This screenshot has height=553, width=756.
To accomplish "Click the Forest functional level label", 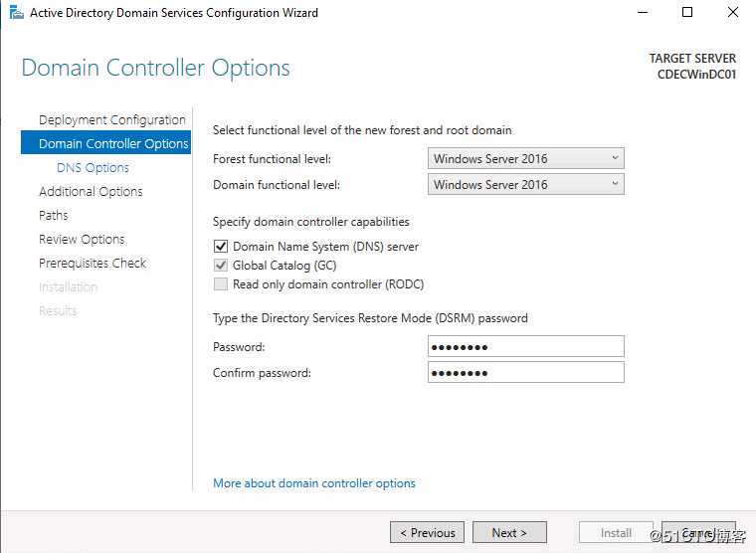I will 272,158.
